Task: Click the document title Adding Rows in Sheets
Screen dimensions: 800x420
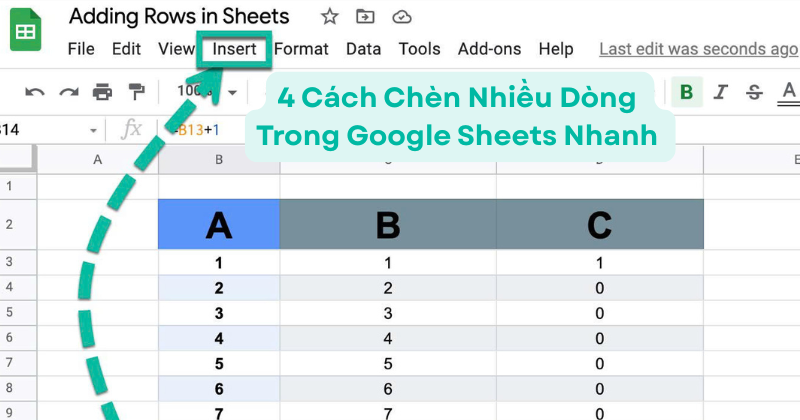Action: [x=179, y=16]
